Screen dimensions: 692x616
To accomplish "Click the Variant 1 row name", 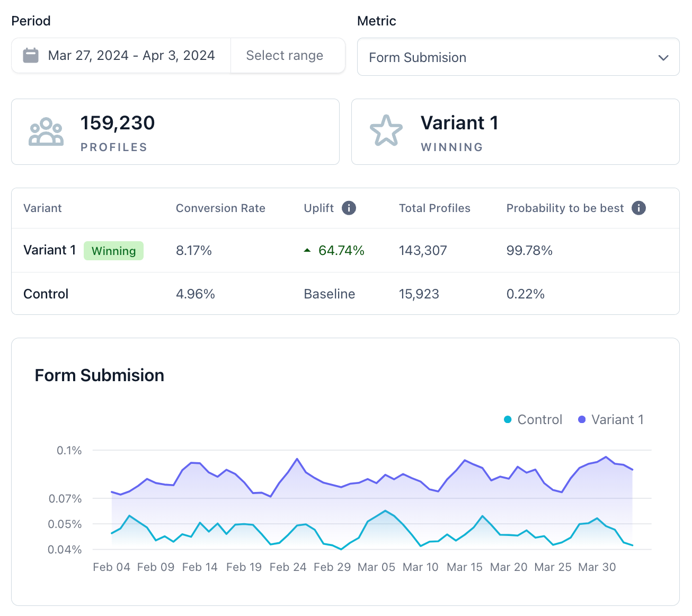I will click(x=50, y=250).
